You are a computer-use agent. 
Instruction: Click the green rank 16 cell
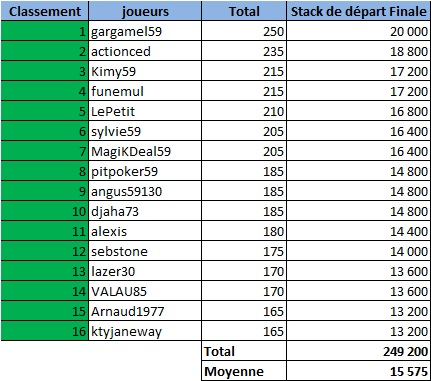pyautogui.click(x=45, y=331)
